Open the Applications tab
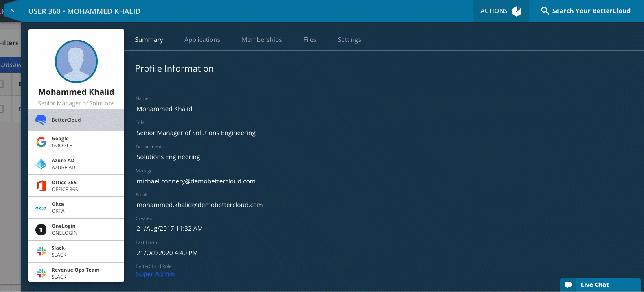The height and width of the screenshot is (292, 644). [x=202, y=40]
